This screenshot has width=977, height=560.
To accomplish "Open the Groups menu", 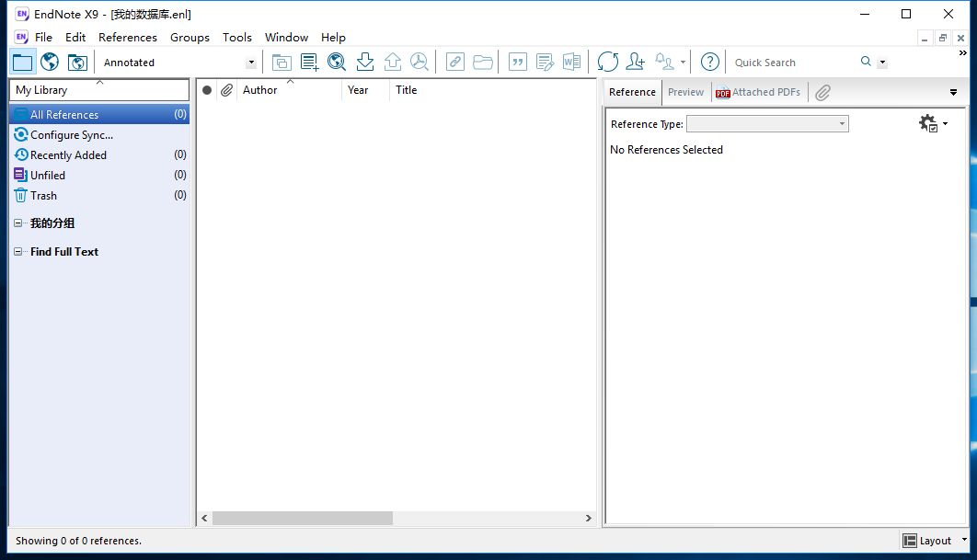I will click(190, 38).
